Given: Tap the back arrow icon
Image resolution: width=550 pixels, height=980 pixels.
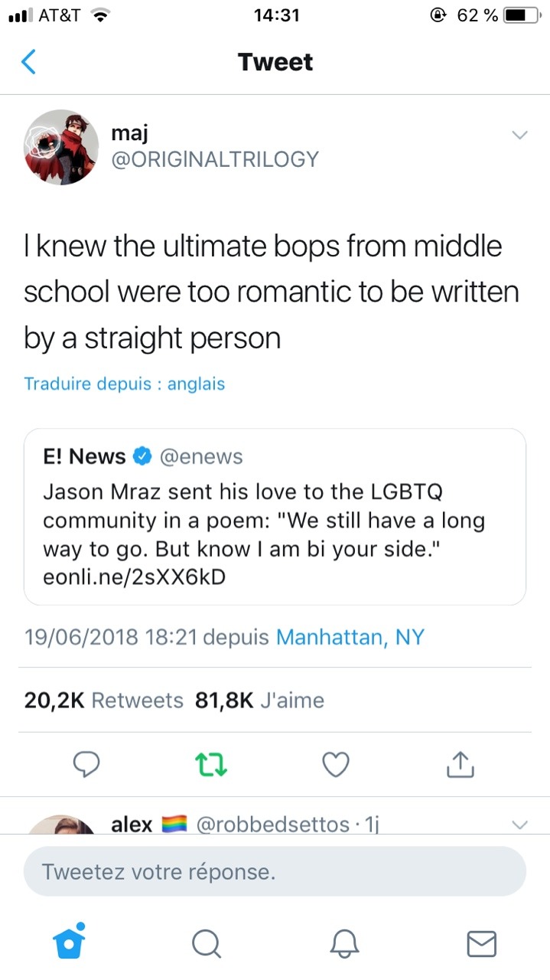Looking at the screenshot, I should (x=28, y=62).
